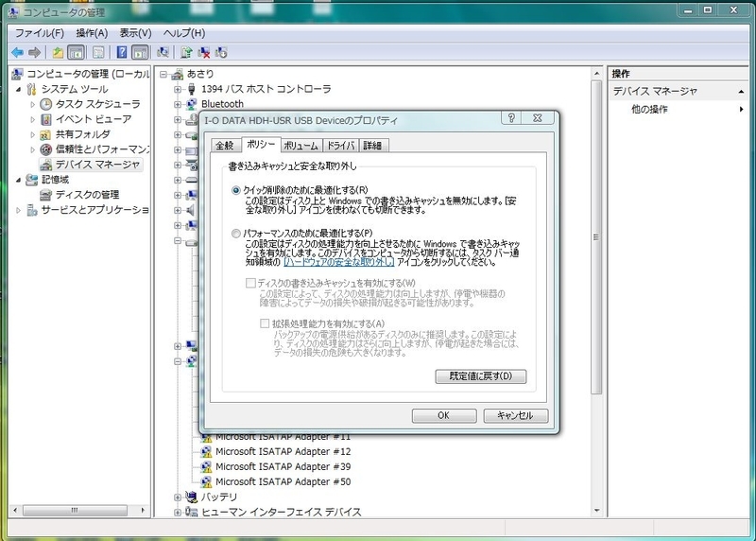Click the Properties sheet toolbar icon
The height and width of the screenshot is (541, 756).
(x=98, y=53)
